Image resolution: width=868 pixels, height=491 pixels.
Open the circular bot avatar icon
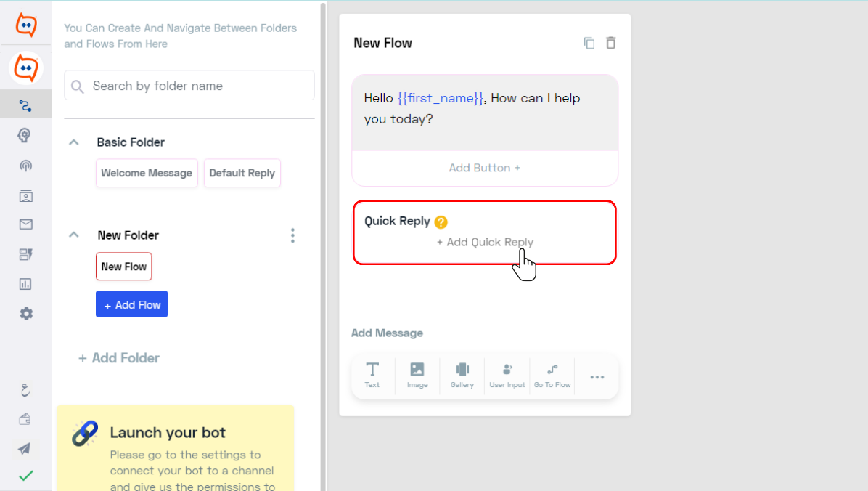coord(26,68)
